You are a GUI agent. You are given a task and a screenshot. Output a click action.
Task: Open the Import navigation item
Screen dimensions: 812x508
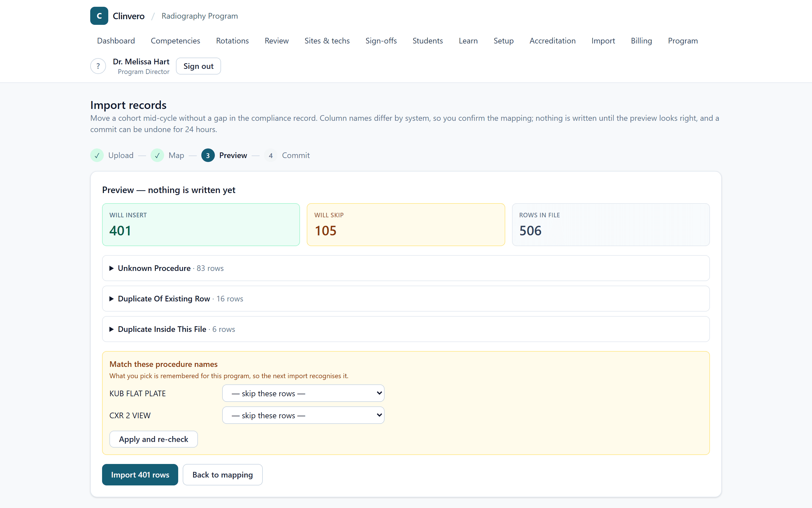point(603,41)
